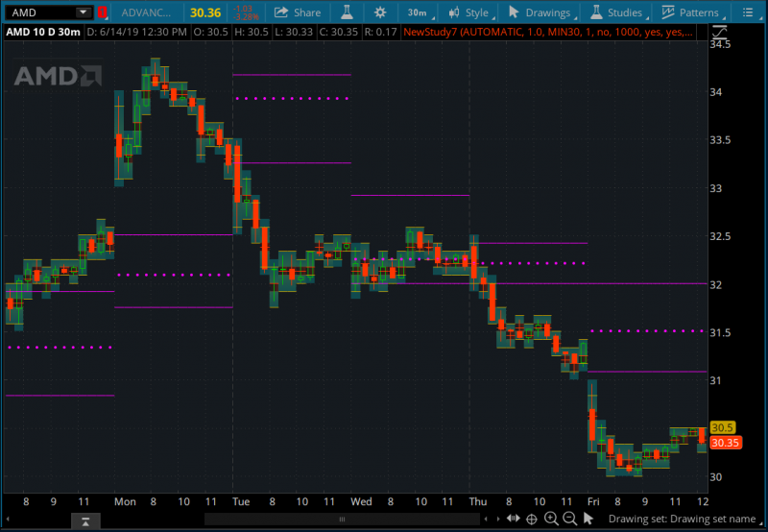Viewport: 768px width, 532px height.
Task: Open the Share menu
Action: coord(297,12)
